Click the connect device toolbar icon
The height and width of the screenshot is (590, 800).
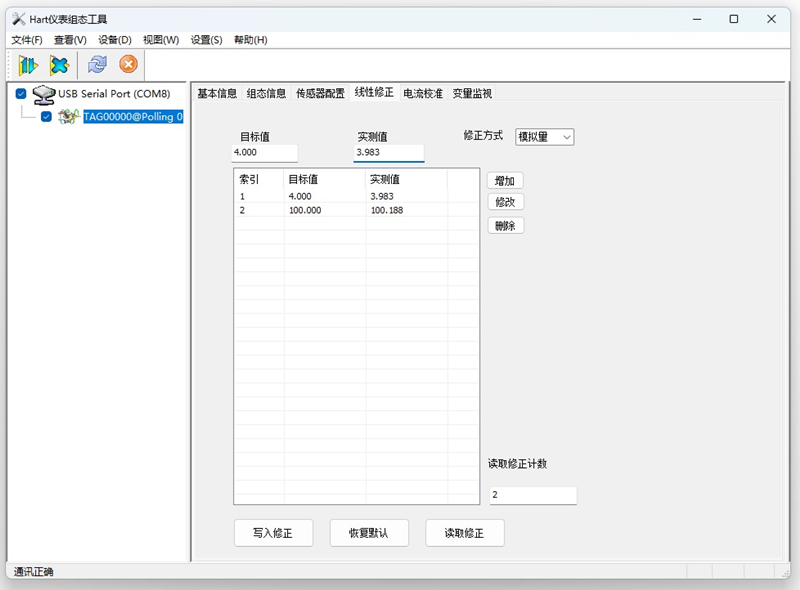(x=27, y=65)
